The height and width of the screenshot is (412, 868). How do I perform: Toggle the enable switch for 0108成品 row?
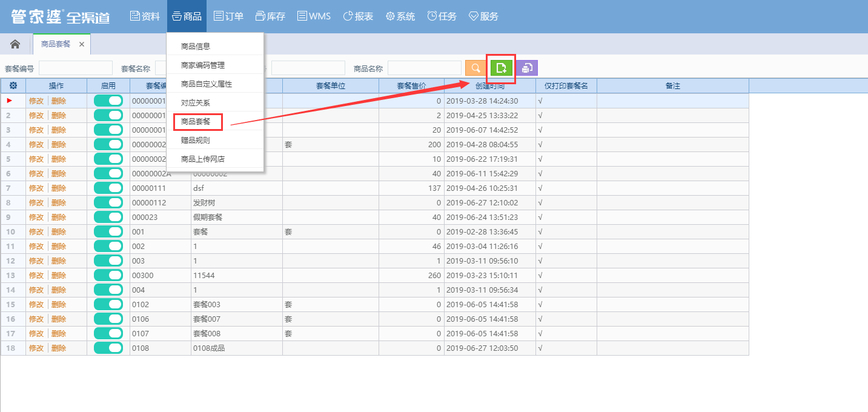coord(108,348)
